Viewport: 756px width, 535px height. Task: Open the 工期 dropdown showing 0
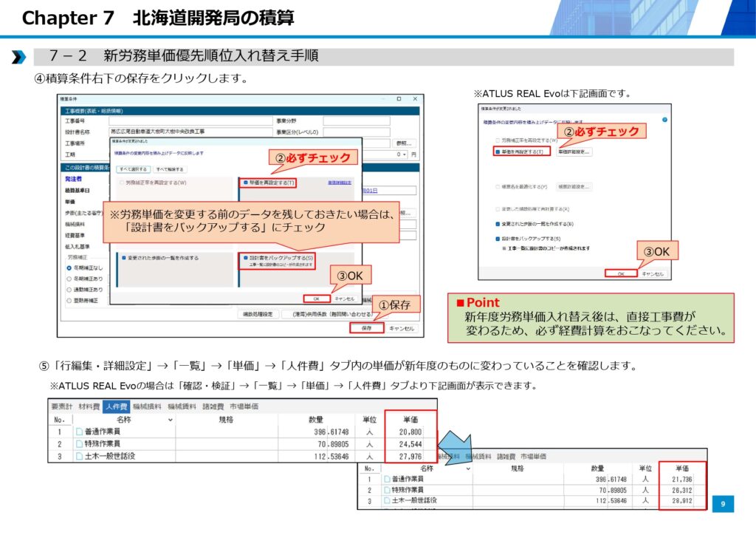(x=403, y=154)
